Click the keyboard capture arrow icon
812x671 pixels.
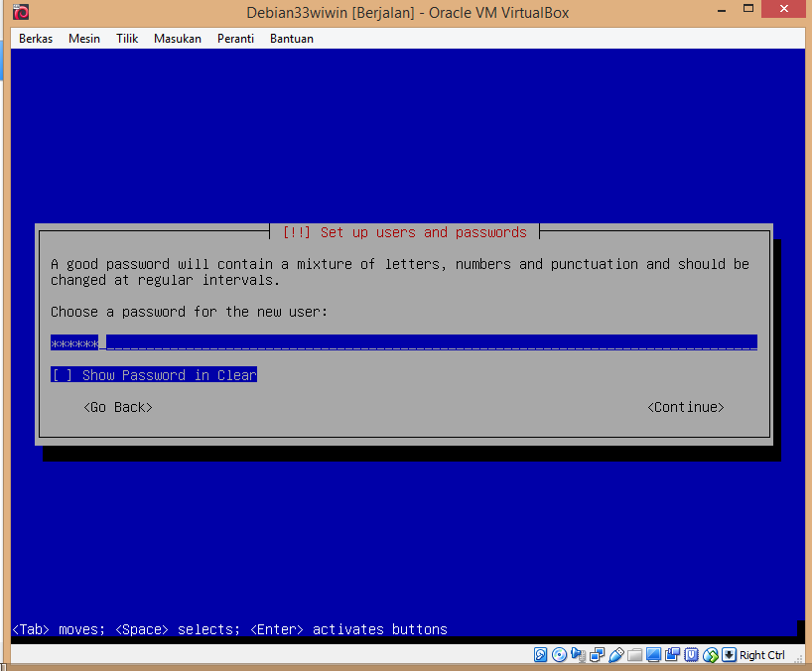(729, 655)
